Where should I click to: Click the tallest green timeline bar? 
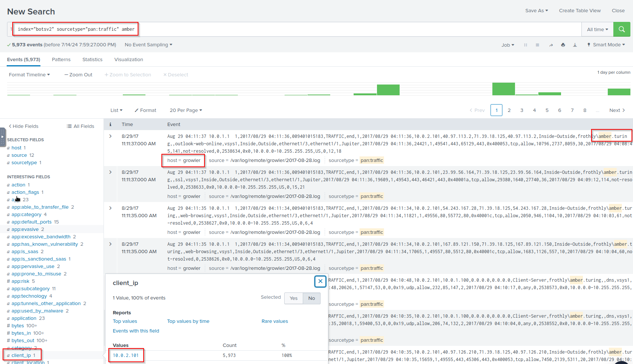coord(503,89)
